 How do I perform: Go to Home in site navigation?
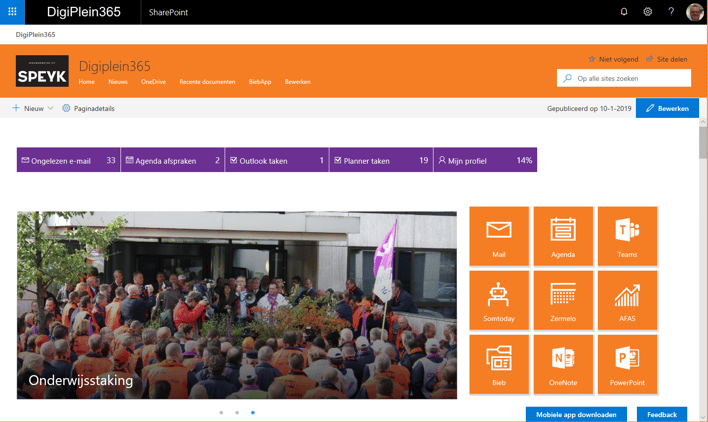coord(87,82)
